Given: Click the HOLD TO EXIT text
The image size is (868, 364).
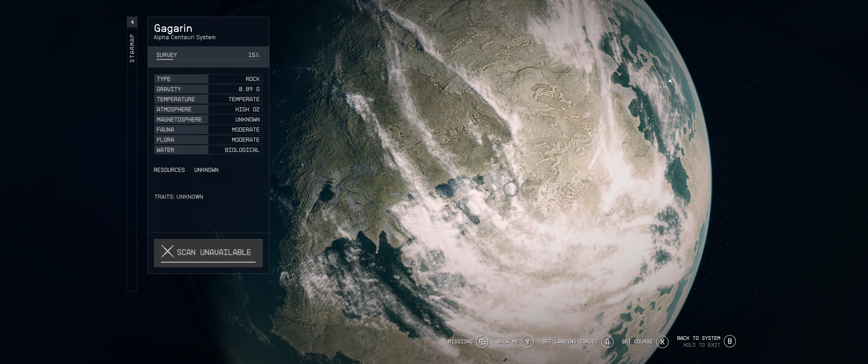Looking at the screenshot, I should coord(702,345).
